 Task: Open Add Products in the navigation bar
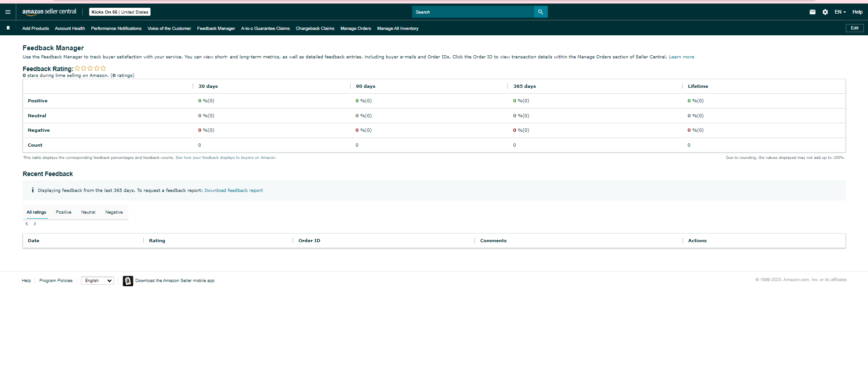pyautogui.click(x=36, y=29)
